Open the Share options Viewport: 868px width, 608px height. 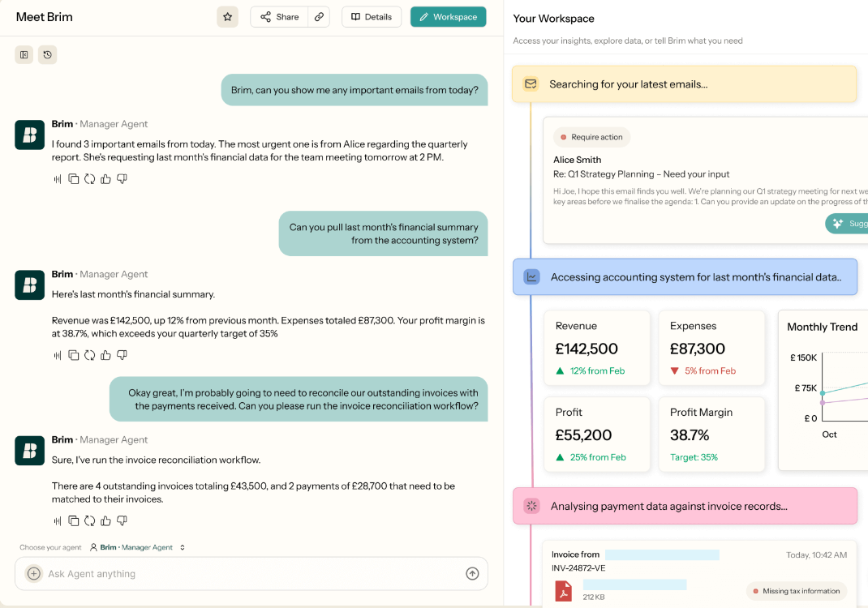[279, 17]
